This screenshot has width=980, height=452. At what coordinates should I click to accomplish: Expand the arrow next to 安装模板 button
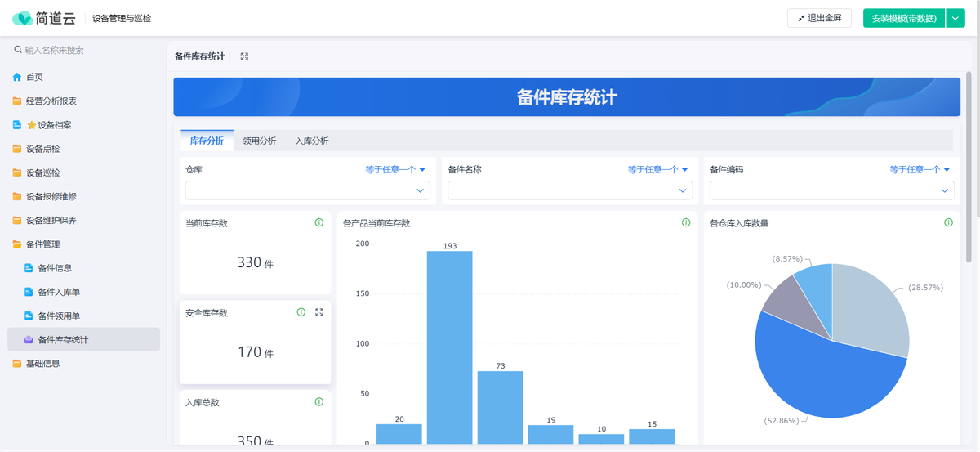(x=955, y=18)
